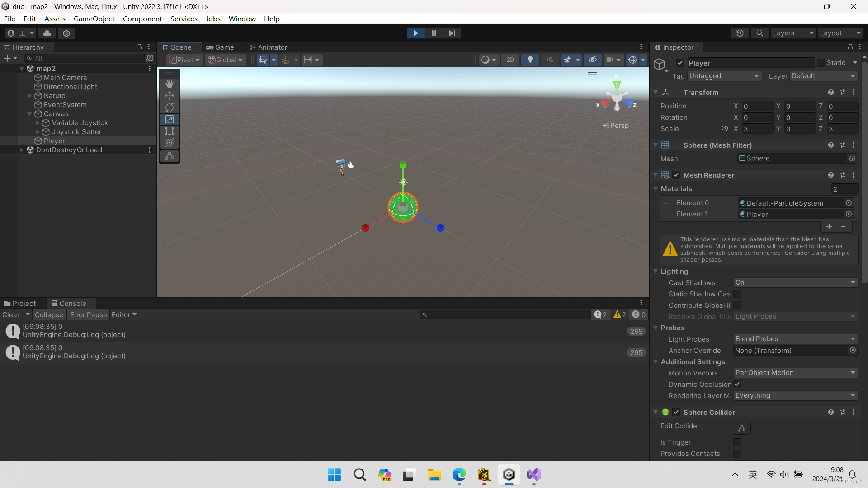Image resolution: width=868 pixels, height=488 pixels.
Task: Select the Move tool in Scene toolbar
Action: coord(169,95)
